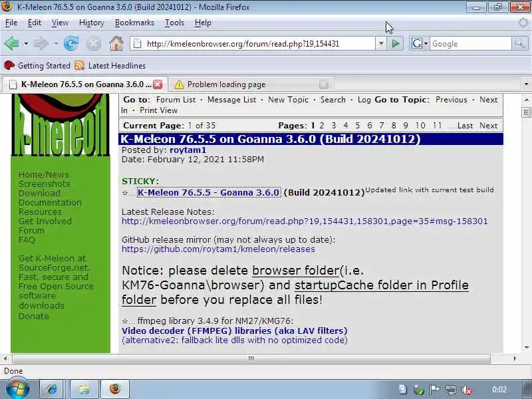Open the File menu
This screenshot has height=399, width=532.
[11, 23]
